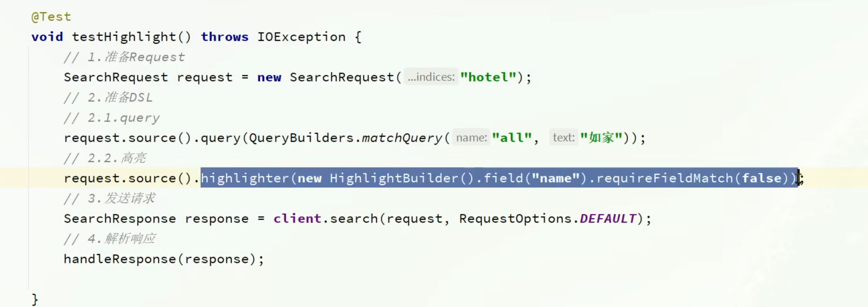
Task: Click HighlightBuilder in the selected code
Action: point(394,178)
